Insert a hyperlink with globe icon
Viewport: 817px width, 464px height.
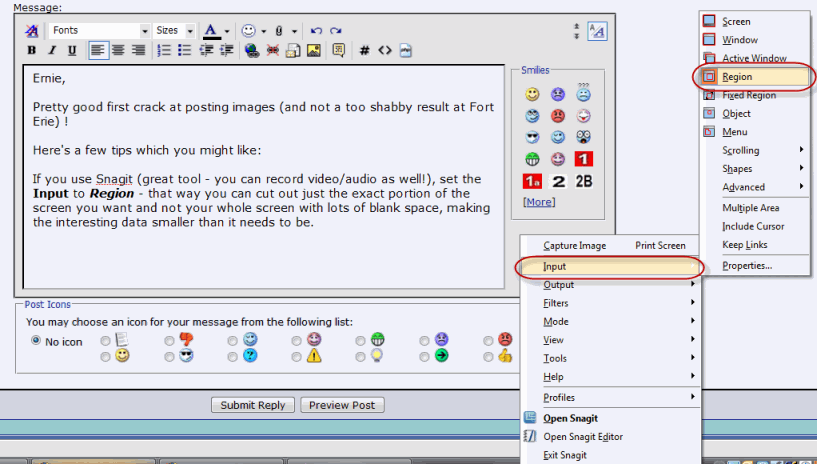click(252, 51)
